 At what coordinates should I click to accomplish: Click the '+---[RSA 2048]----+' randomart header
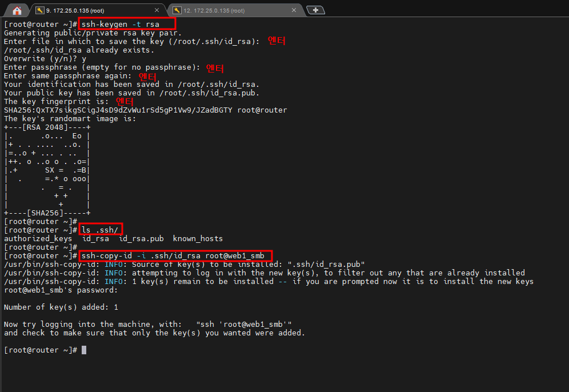pos(47,127)
